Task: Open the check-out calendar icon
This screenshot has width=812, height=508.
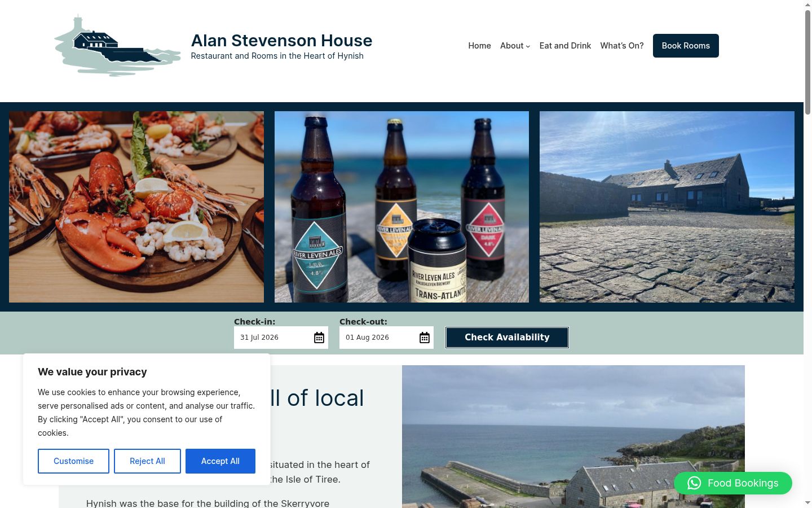Action: 425,338
